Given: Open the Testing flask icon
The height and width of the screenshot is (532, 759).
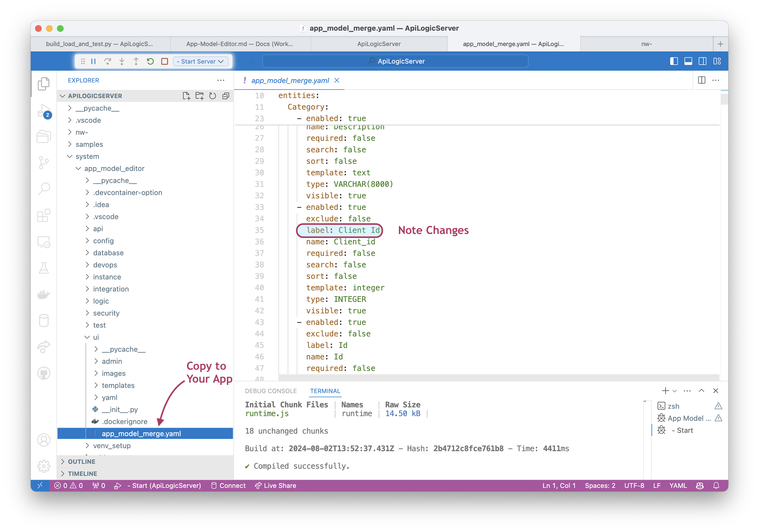Looking at the screenshot, I should click(x=44, y=268).
